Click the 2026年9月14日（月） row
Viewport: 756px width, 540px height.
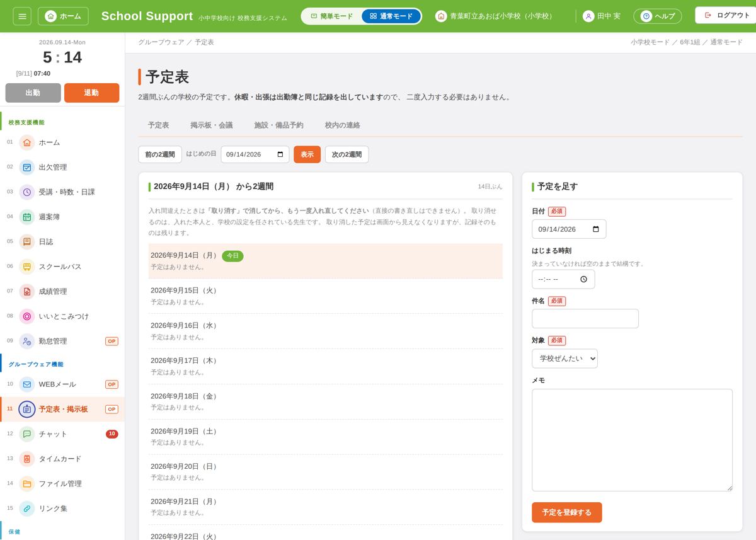coord(326,261)
